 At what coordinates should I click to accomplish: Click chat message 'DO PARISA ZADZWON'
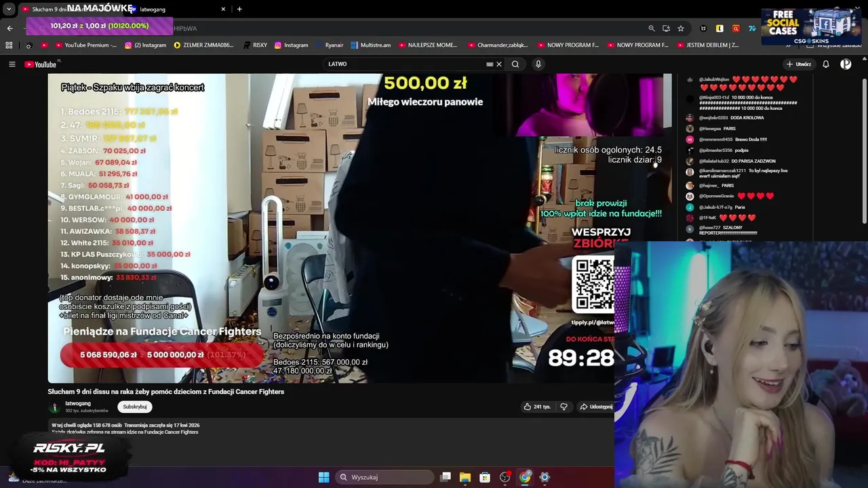[753, 161]
